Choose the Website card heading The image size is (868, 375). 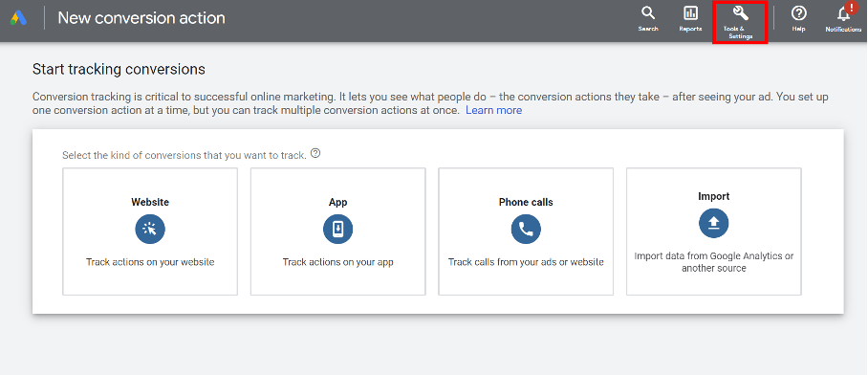[x=150, y=202]
